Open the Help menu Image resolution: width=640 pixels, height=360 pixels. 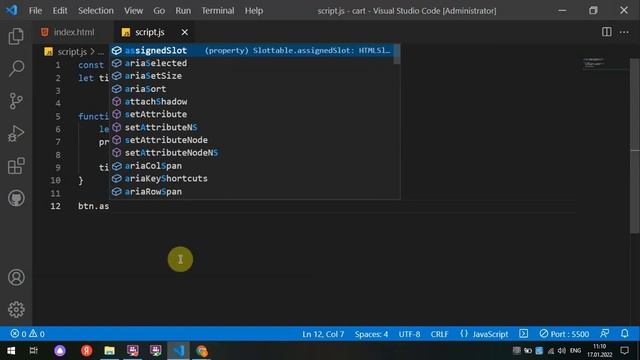coord(253,11)
